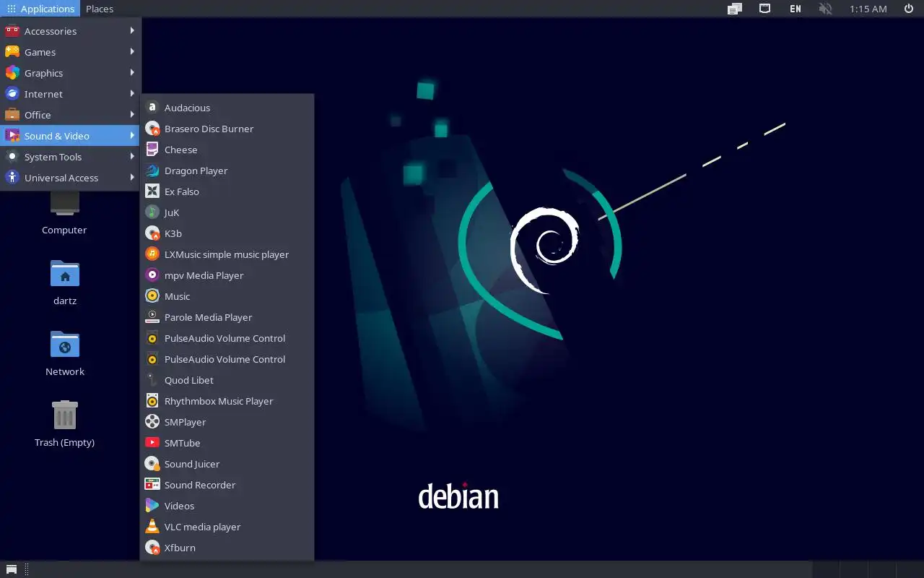The height and width of the screenshot is (578, 924).
Task: Select the Trash (Empty) desktop icon
Action: 65,415
